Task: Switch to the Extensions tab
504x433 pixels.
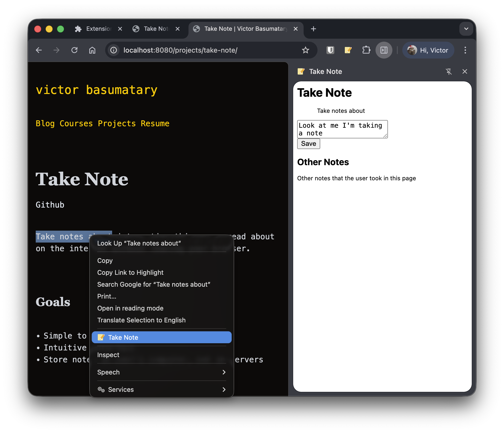Action: (x=97, y=29)
